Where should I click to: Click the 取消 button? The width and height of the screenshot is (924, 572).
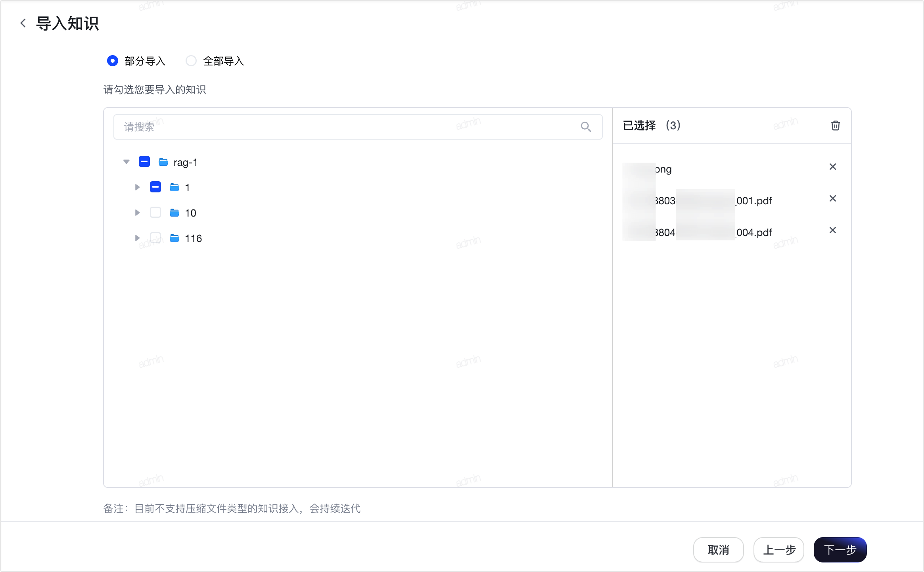[x=718, y=550]
